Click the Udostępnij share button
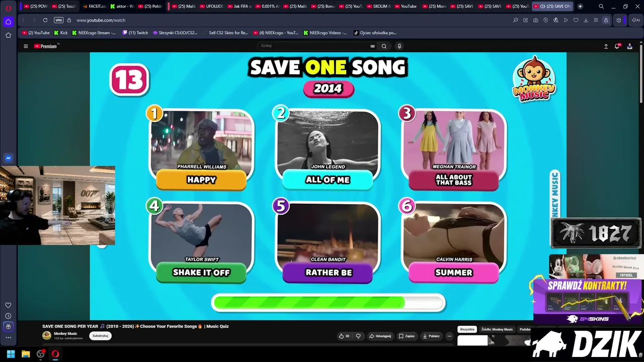Screen dimensions: 644x362 pyautogui.click(x=380, y=336)
